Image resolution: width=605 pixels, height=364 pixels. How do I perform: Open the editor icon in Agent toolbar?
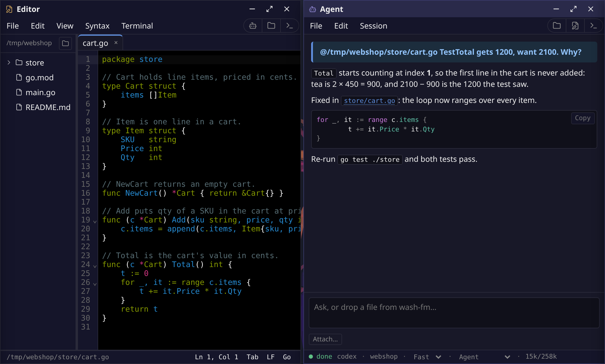point(575,26)
